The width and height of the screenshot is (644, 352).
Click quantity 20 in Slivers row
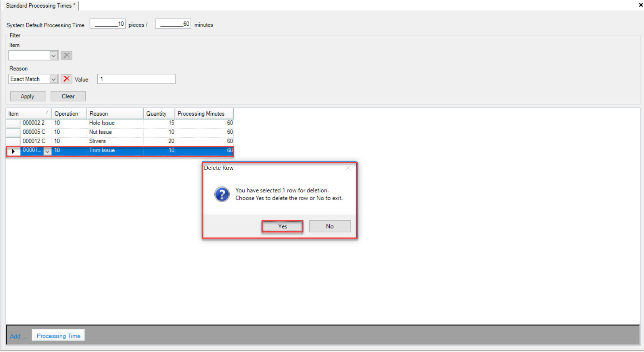pyautogui.click(x=159, y=141)
